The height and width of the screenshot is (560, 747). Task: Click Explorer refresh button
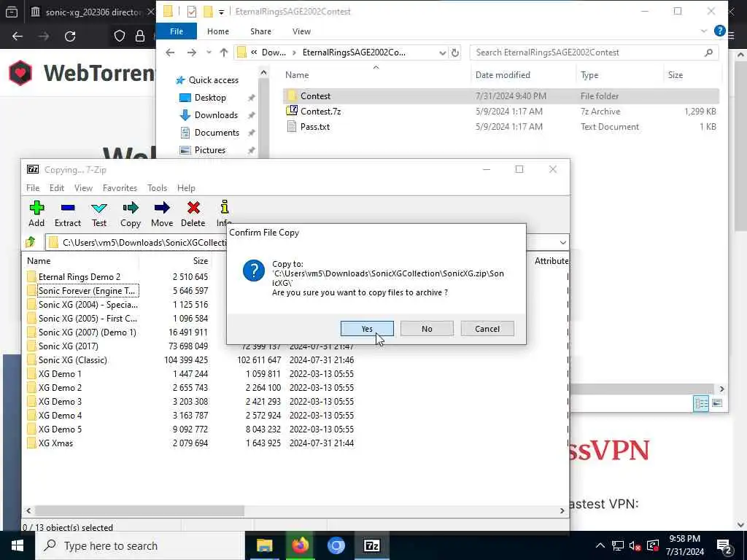[x=455, y=52]
